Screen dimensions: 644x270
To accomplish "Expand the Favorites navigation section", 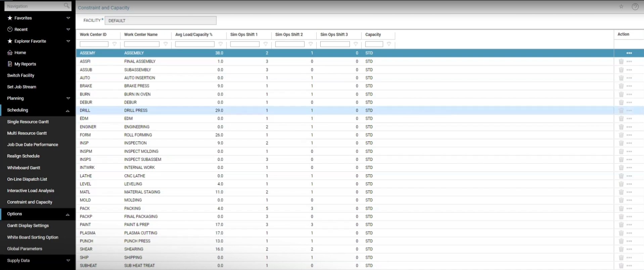I will (x=68, y=18).
